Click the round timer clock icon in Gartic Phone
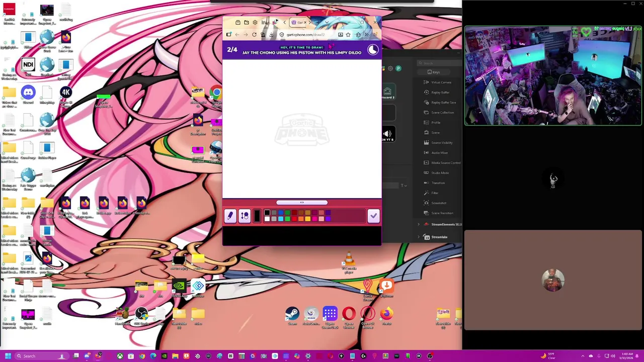 pyautogui.click(x=372, y=49)
